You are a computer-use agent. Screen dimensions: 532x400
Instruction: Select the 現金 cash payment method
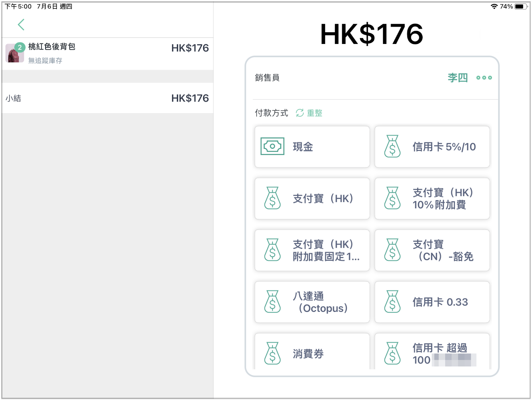pos(312,146)
